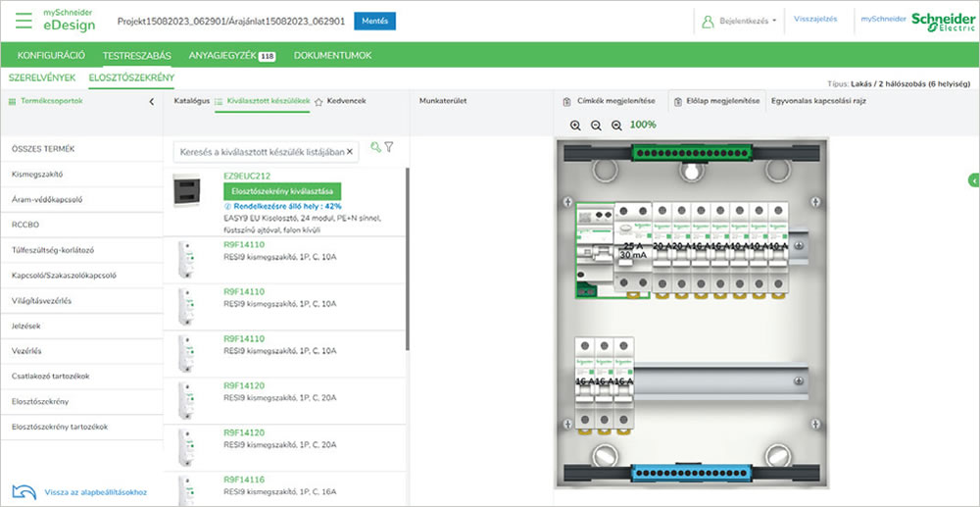Switch to the KONFIGURÁCIÓ tab
980x507 pixels.
tap(51, 56)
